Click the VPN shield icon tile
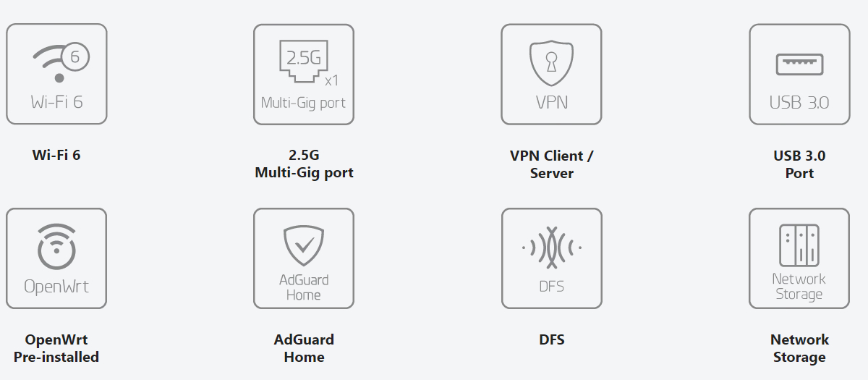The width and height of the screenshot is (868, 380). [551, 75]
